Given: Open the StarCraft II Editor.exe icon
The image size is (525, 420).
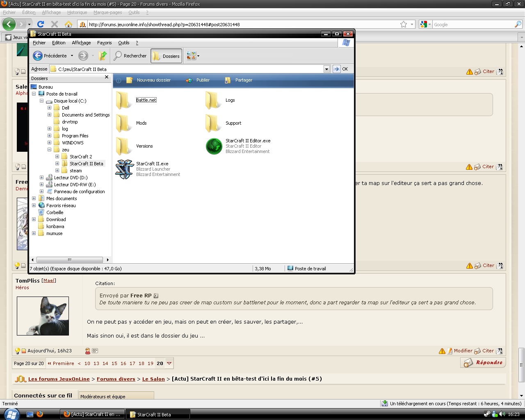Looking at the screenshot, I should (214, 146).
